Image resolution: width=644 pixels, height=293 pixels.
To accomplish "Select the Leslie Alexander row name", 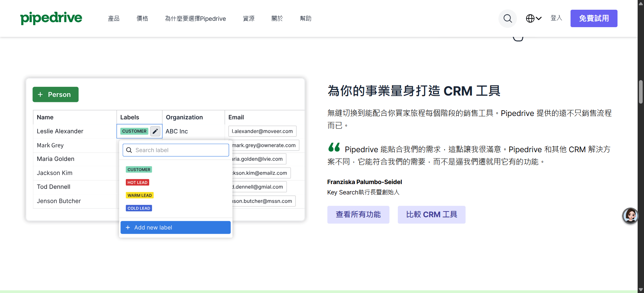I will click(60, 131).
